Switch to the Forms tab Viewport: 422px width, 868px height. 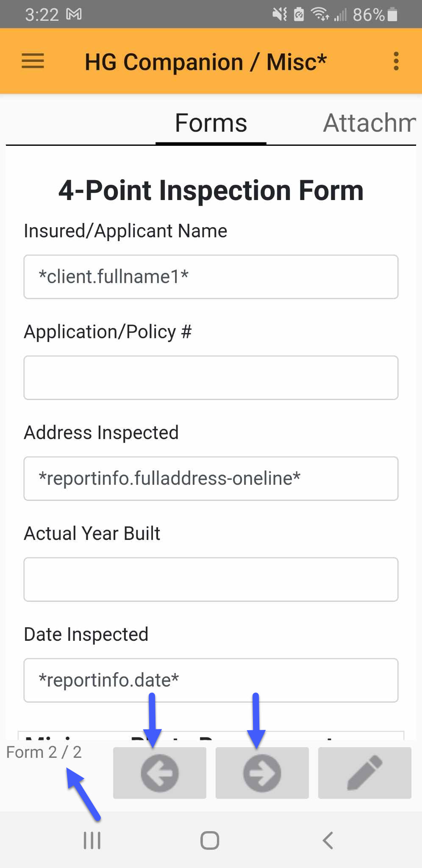click(211, 123)
